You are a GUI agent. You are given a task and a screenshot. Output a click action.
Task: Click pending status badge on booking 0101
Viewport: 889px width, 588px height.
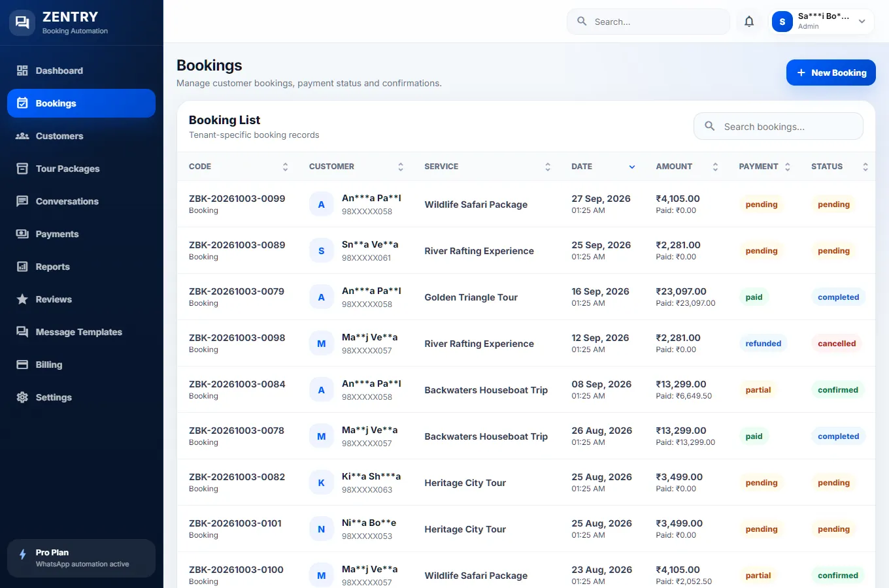point(833,529)
